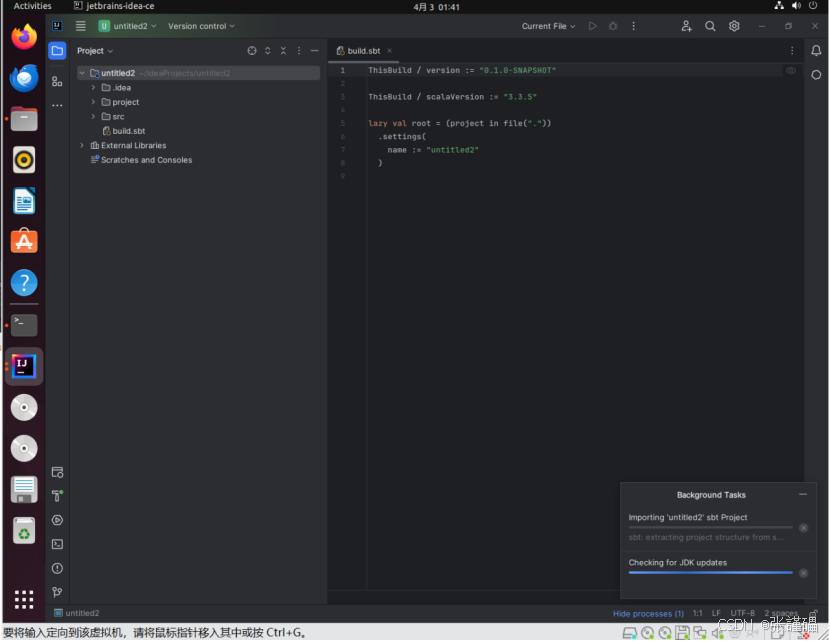This screenshot has width=830, height=641.
Task: Expand the project folder
Action: (x=91, y=101)
